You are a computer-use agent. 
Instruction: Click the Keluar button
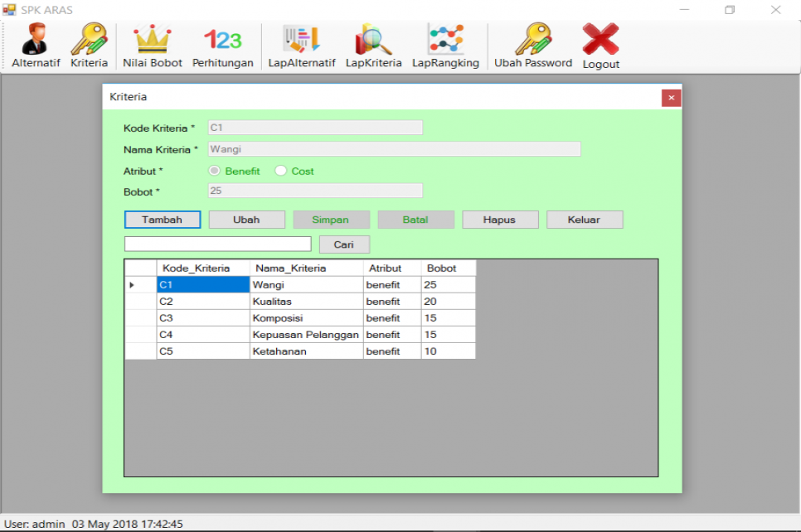click(x=585, y=220)
